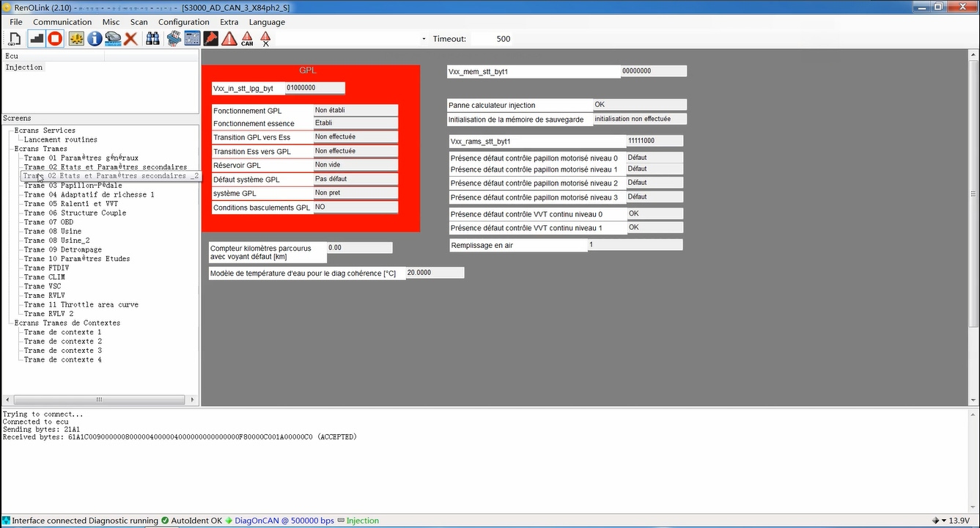Select the Ecrans Services tree node
This screenshot has width=980, height=528.
pos(45,131)
